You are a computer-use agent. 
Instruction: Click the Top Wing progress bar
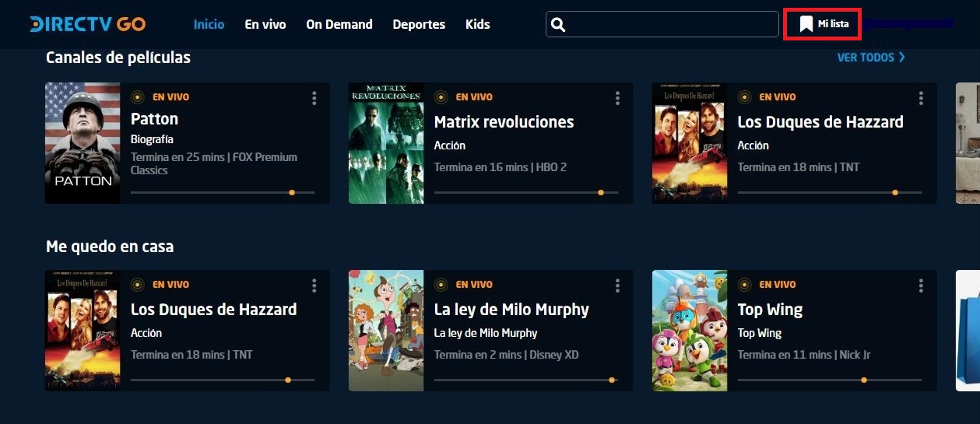830,380
